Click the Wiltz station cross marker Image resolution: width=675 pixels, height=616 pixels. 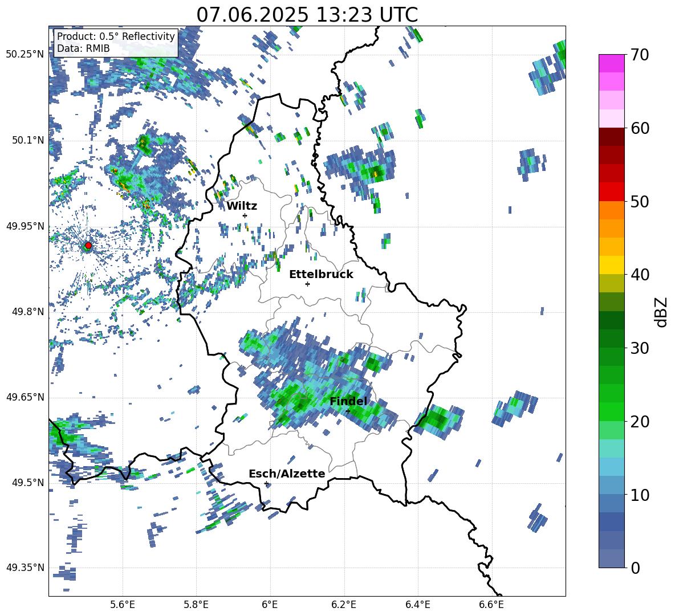[x=245, y=215]
